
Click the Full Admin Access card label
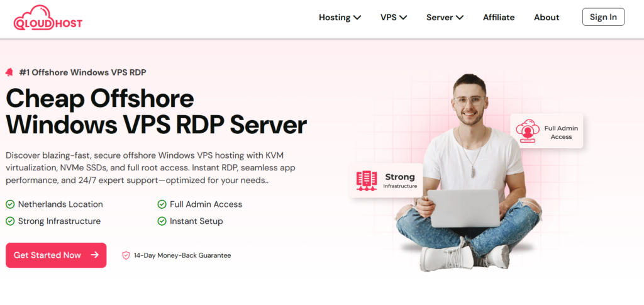[561, 133]
